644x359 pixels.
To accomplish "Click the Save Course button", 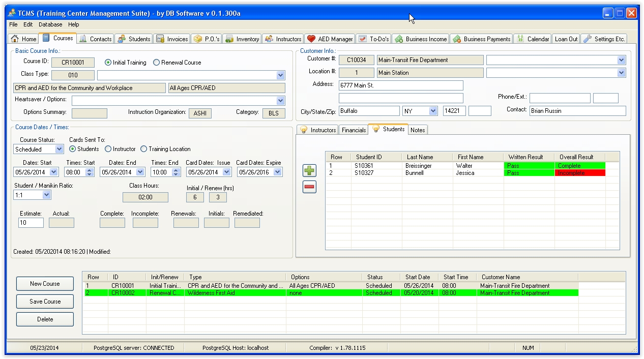I will pyautogui.click(x=45, y=302).
